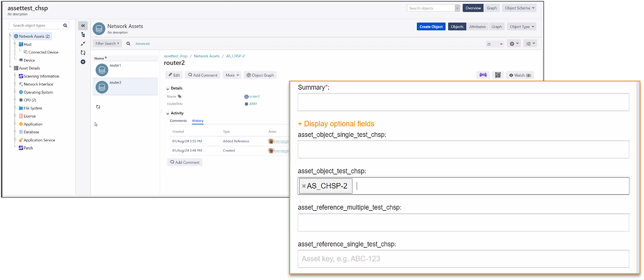Click the Summary input field
This screenshot has width=644, height=280.
point(463,102)
